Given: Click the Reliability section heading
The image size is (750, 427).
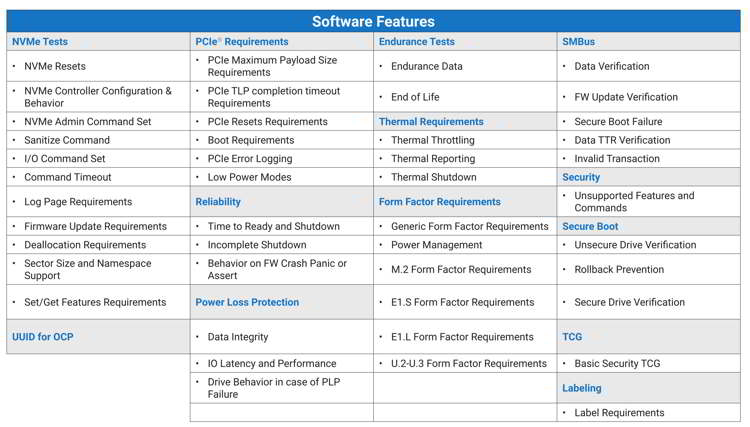Looking at the screenshot, I should click(218, 202).
